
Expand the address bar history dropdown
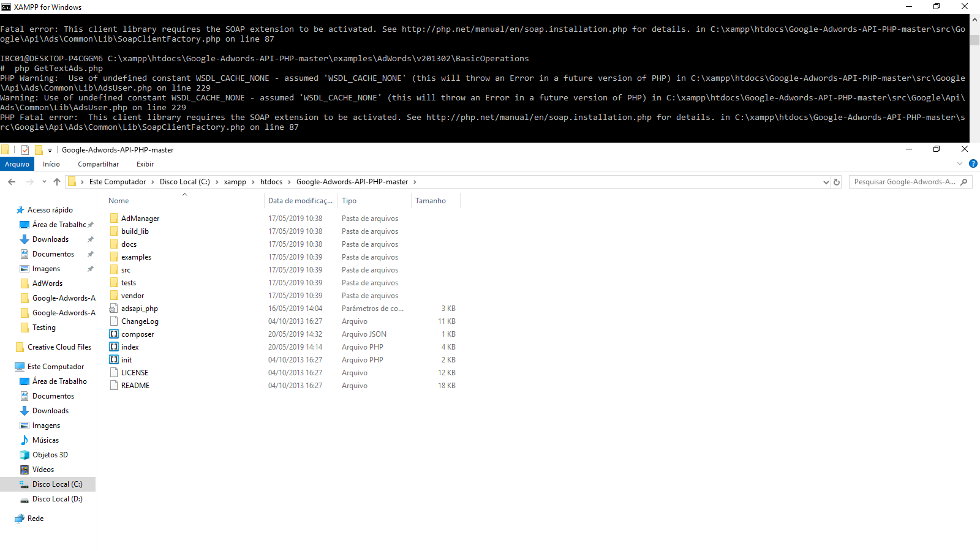coord(826,181)
